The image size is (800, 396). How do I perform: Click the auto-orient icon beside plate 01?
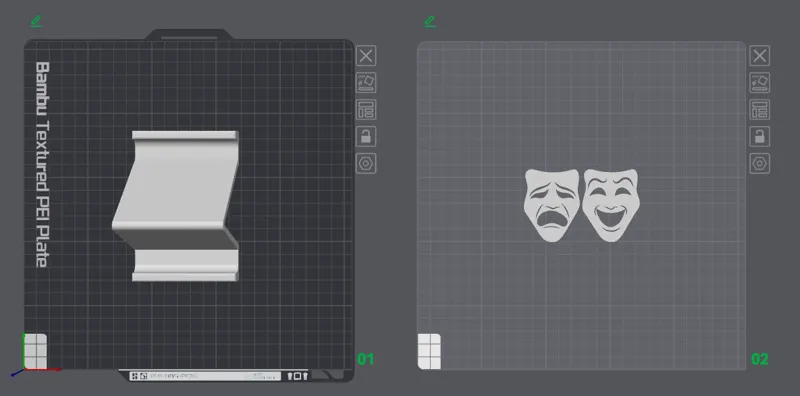coord(366,83)
